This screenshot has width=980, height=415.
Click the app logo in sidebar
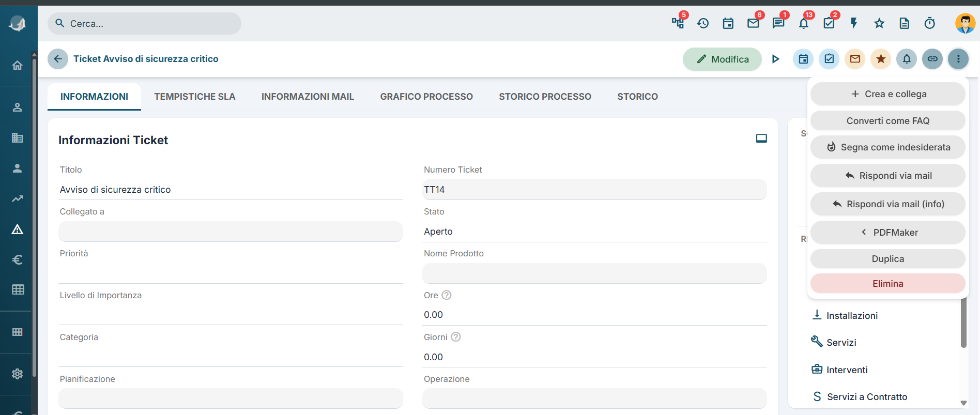coord(18,23)
